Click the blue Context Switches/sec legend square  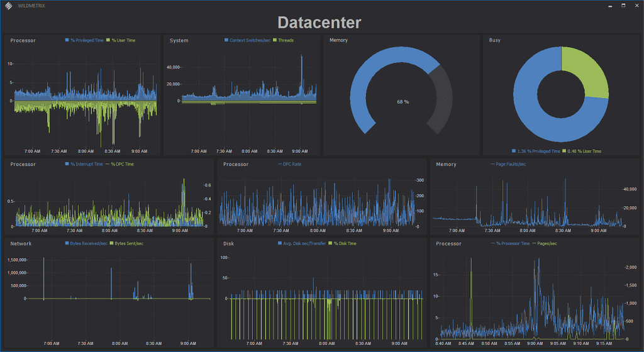coord(226,40)
